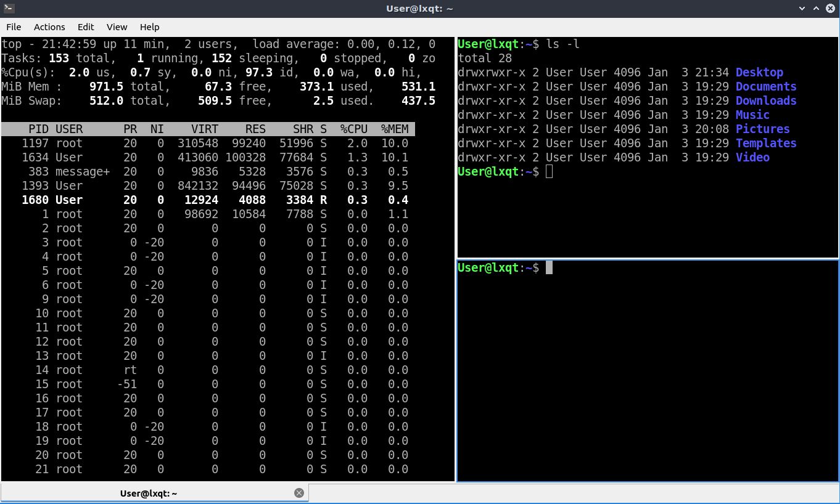Click the shade (up arrow) icon in title bar
Image resolution: width=840 pixels, height=504 pixels.
point(815,8)
